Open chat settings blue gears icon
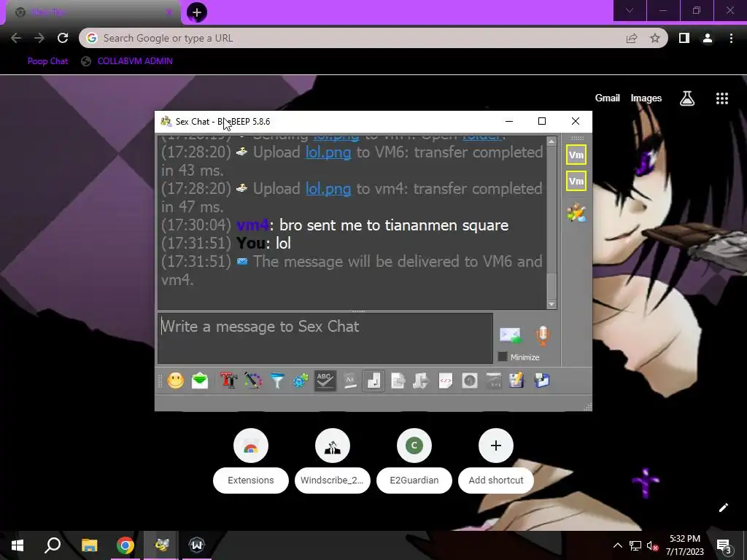747x560 pixels. click(x=301, y=381)
